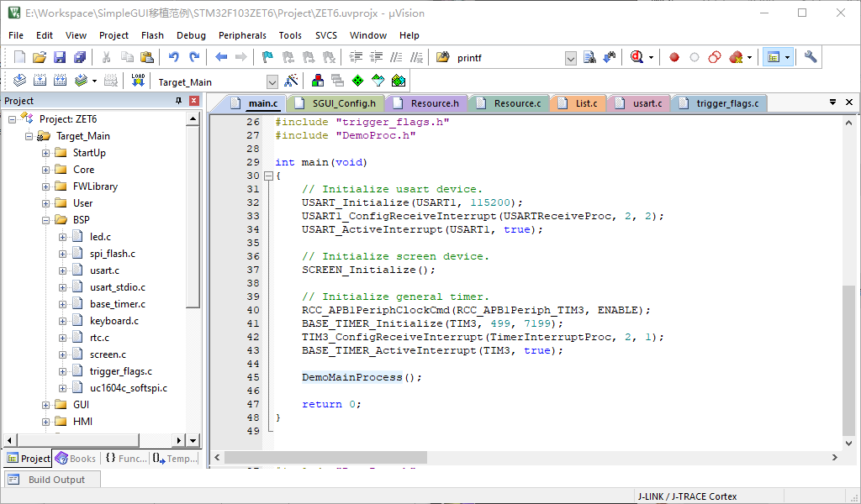The width and height of the screenshot is (861, 504).
Task: Open the Build Output panel
Action: click(x=53, y=480)
